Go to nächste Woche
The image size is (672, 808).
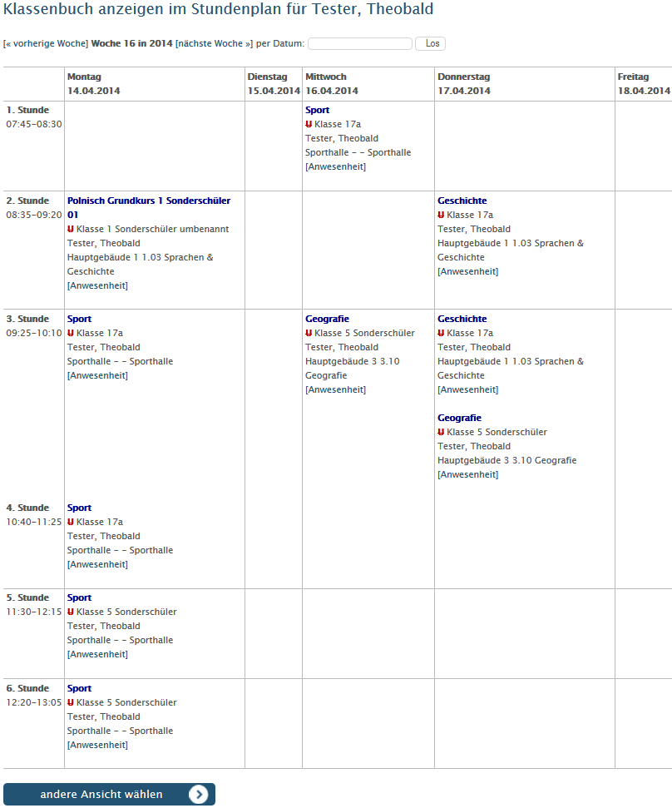215,44
